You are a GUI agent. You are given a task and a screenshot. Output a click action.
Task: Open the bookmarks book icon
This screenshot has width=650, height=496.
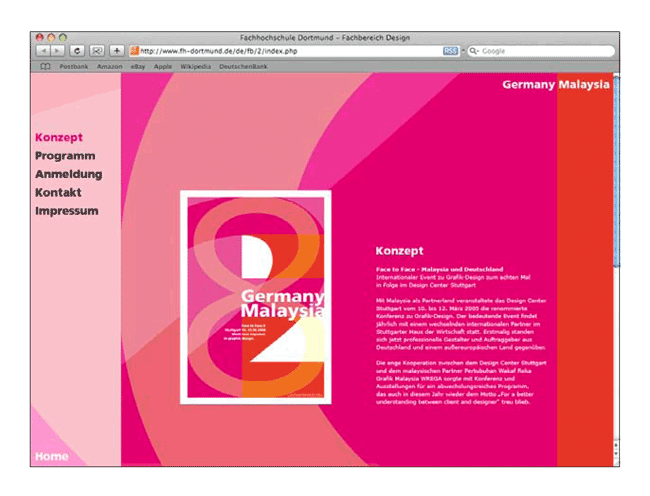click(45, 66)
